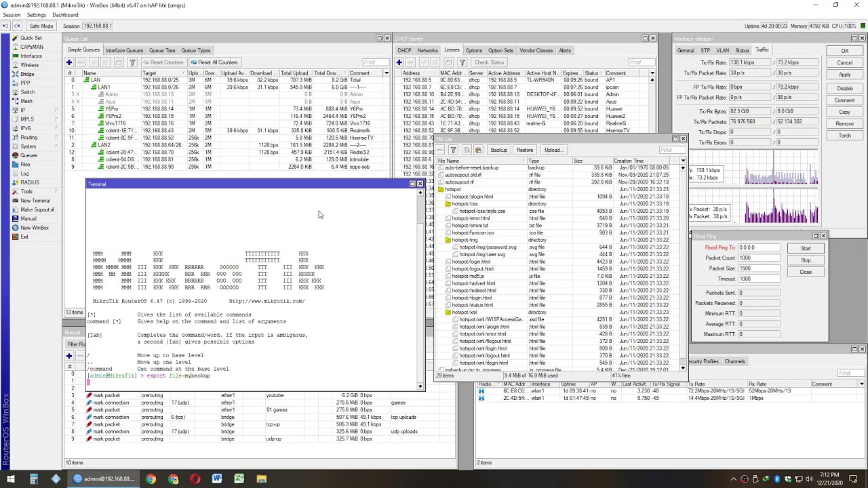Open the Session menu

click(x=12, y=15)
